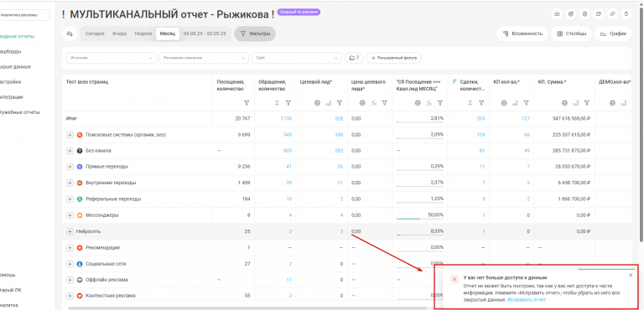
Task: Open gear settings for КП. Сумма column
Action: (x=564, y=103)
